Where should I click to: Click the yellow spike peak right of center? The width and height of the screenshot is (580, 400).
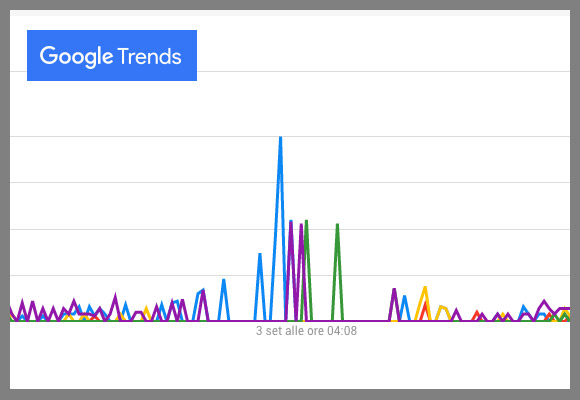(425, 288)
